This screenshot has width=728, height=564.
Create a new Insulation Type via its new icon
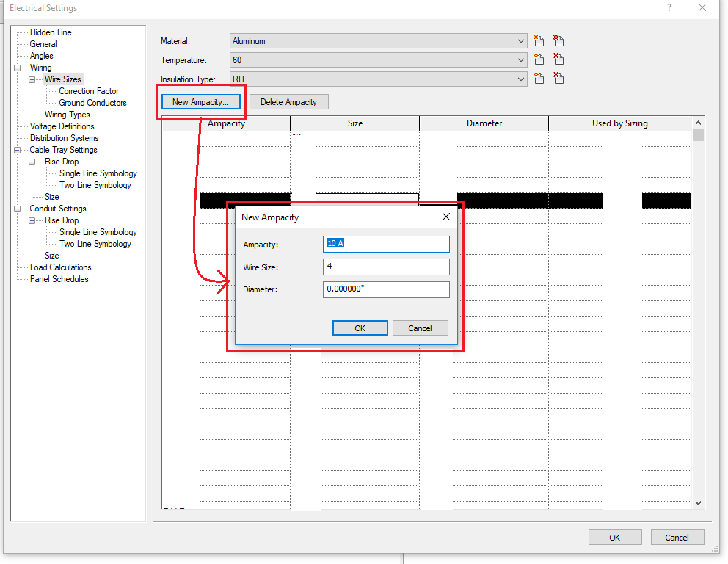[x=539, y=79]
